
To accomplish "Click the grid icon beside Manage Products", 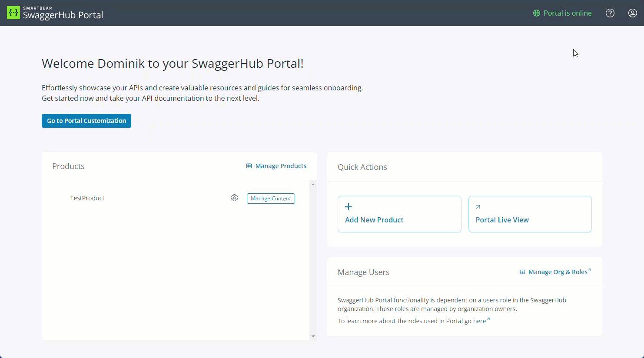I will pyautogui.click(x=249, y=166).
